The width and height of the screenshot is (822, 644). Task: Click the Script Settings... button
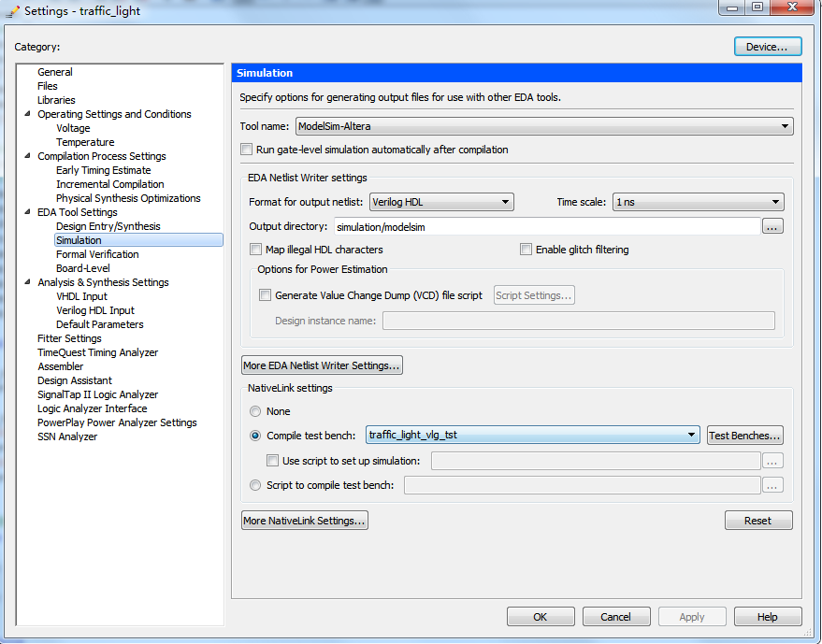point(534,295)
